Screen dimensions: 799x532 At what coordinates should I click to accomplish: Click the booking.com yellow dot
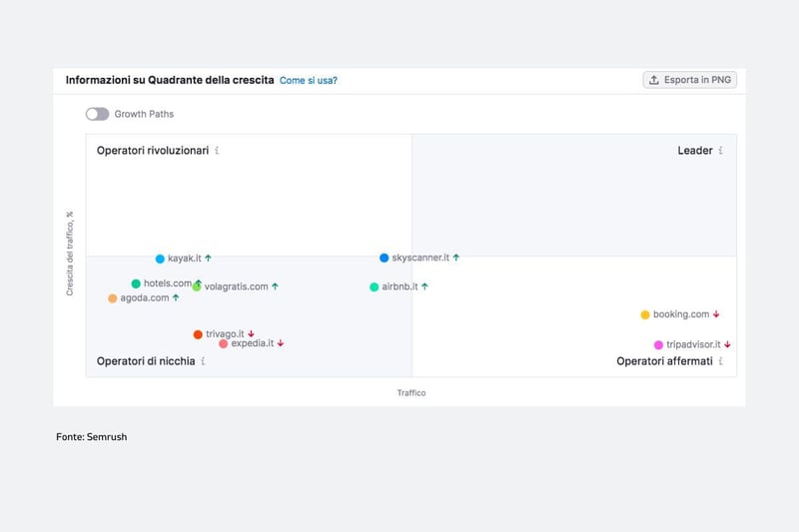pos(645,314)
